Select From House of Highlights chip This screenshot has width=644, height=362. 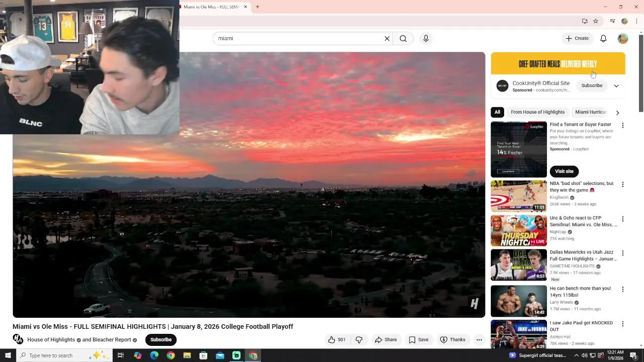click(537, 112)
